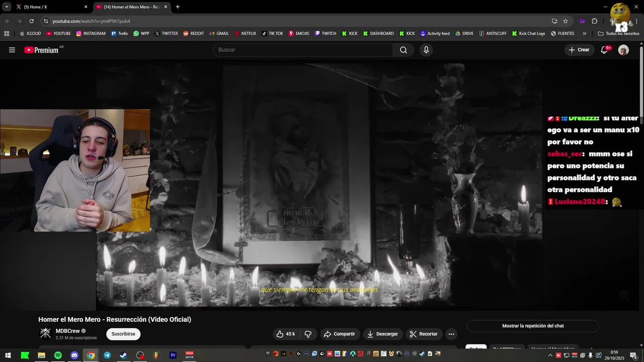The image size is (644, 362).
Task: Click install app icon in address bar
Action: tap(554, 21)
